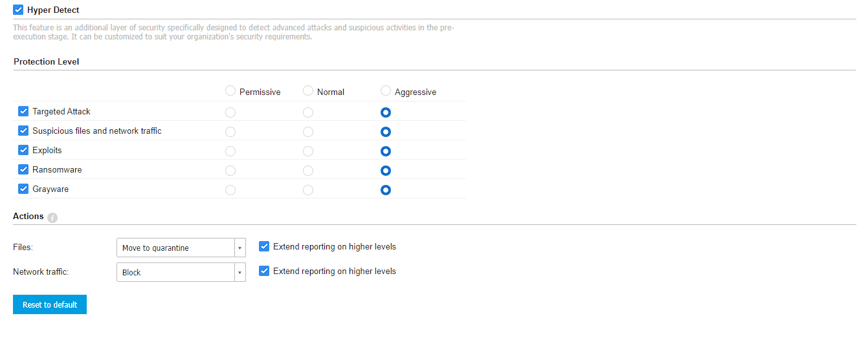Screen dimensions: 868x340
Task: Set Exploits to Permissive level
Action: click(x=230, y=151)
